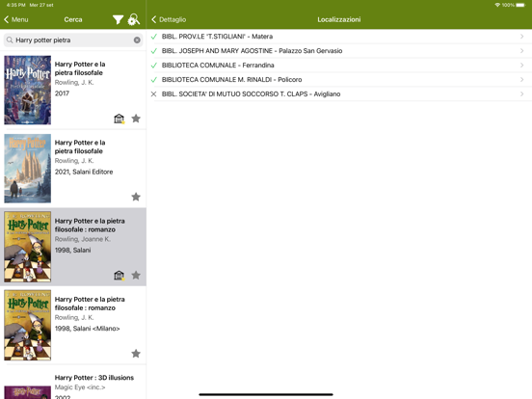Select Harry Potter : 3D illusions title
Image resolution: width=532 pixels, height=399 pixels.
coord(94,378)
